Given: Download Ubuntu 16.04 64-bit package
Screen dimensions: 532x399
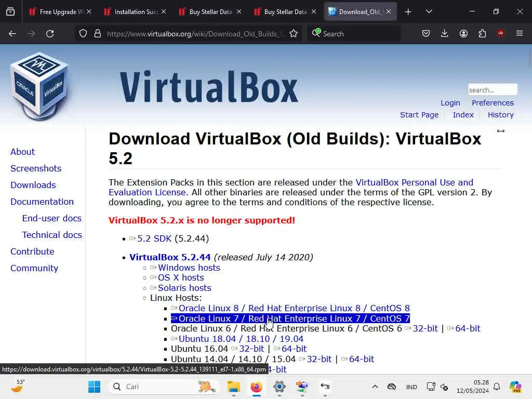Looking at the screenshot, I should (294, 349).
